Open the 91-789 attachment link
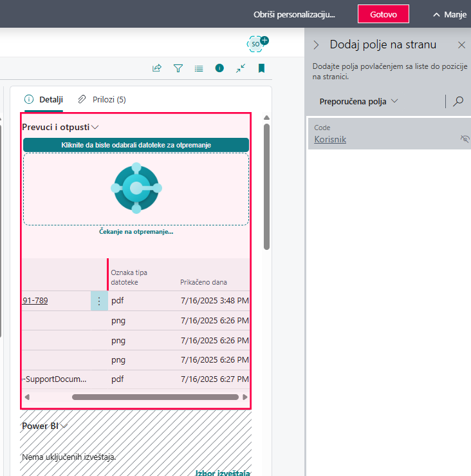 coord(35,301)
